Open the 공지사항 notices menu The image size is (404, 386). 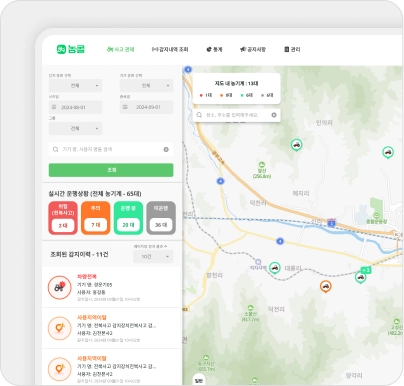click(253, 49)
